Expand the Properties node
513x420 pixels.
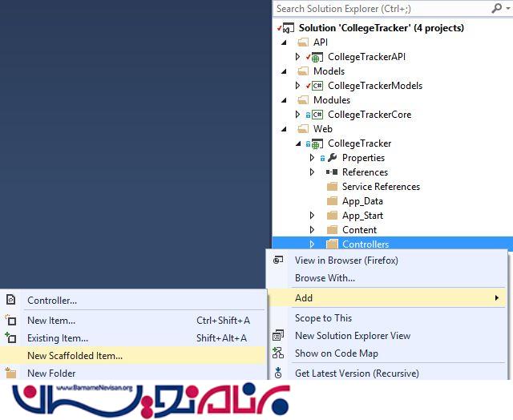pyautogui.click(x=312, y=158)
